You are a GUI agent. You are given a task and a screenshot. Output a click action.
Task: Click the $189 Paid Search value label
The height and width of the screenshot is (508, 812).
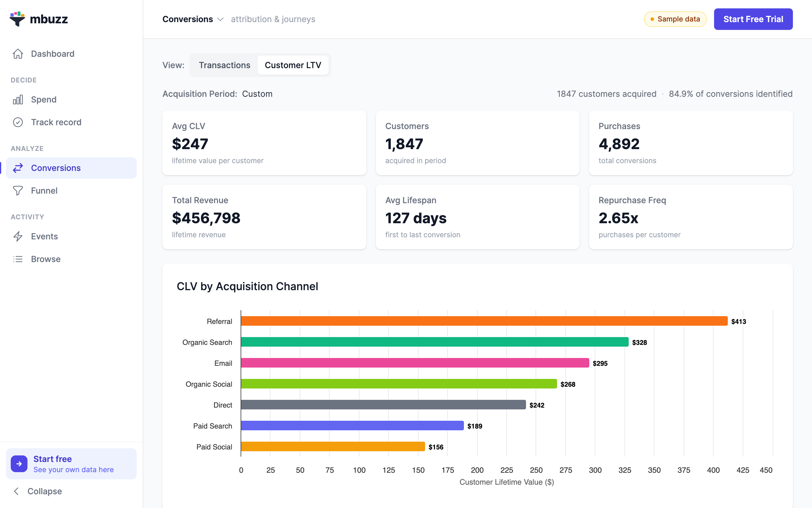(x=475, y=426)
